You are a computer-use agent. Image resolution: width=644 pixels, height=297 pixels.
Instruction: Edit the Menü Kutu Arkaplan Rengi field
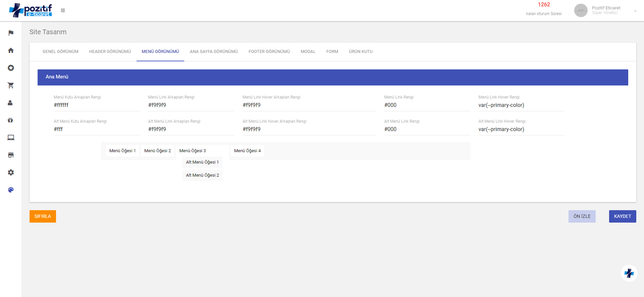point(96,105)
